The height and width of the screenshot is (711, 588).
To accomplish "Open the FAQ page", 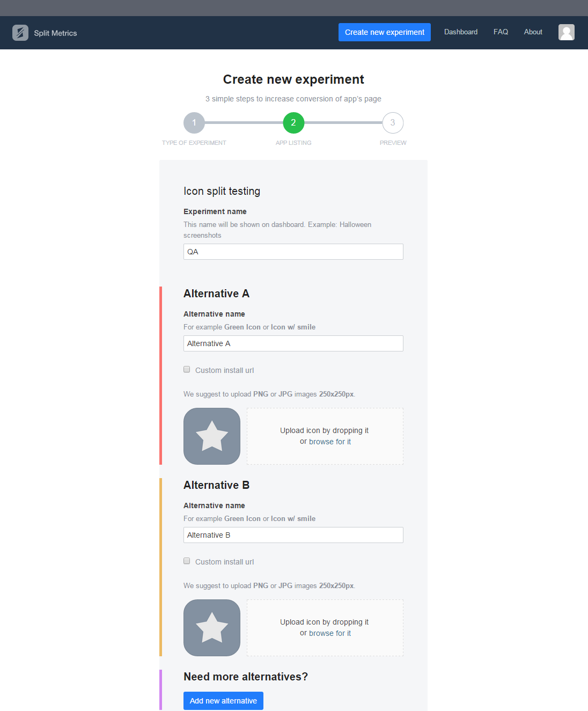I will pyautogui.click(x=501, y=32).
